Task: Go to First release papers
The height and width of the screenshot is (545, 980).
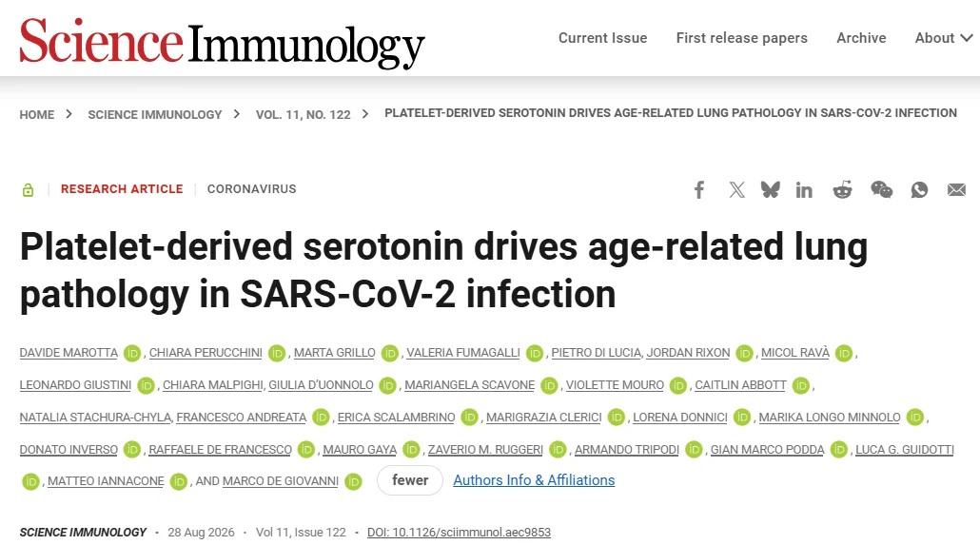Action: [x=742, y=38]
